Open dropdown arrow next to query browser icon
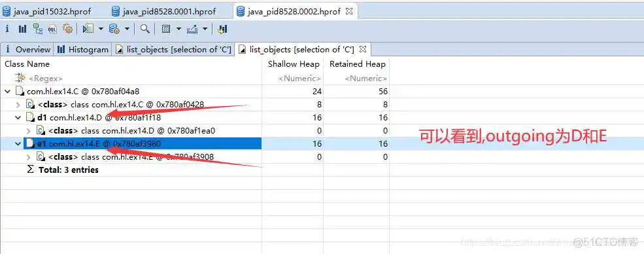The height and width of the screenshot is (254, 644). pyautogui.click(x=127, y=29)
